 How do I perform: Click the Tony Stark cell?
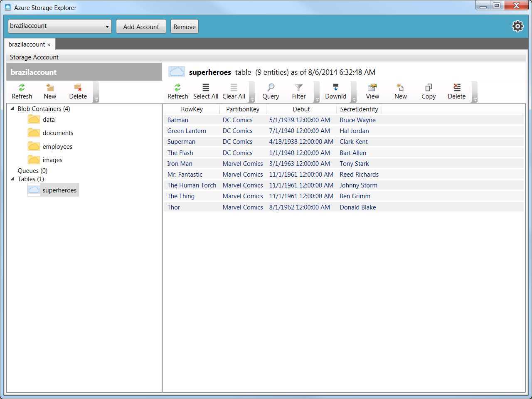[x=354, y=164]
